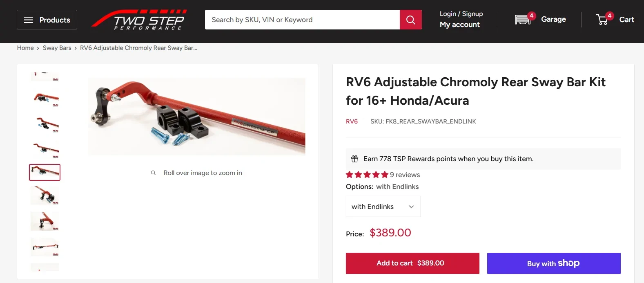Screen dimensions: 644x283
Task: Select the highlighted sway bar thumbnail
Action: point(45,172)
